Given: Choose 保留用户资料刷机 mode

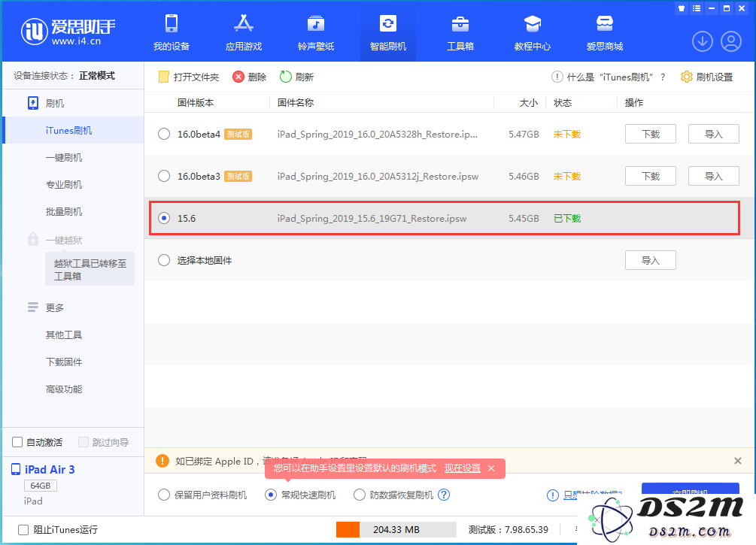Looking at the screenshot, I should (164, 495).
